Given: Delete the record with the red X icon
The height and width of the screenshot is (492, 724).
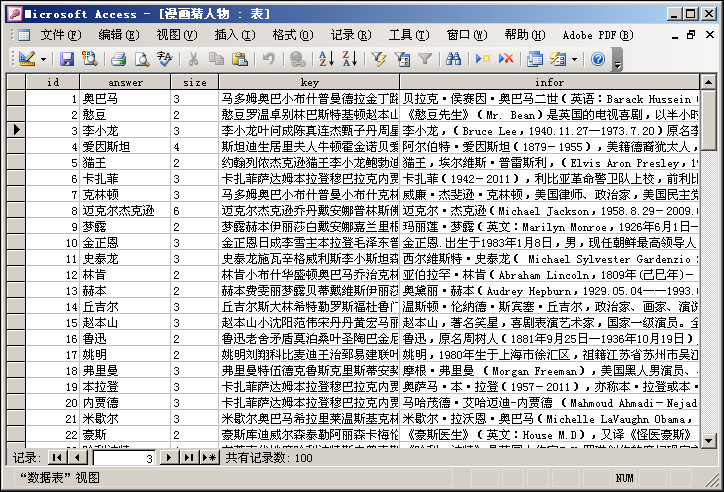Looking at the screenshot, I should 506,59.
